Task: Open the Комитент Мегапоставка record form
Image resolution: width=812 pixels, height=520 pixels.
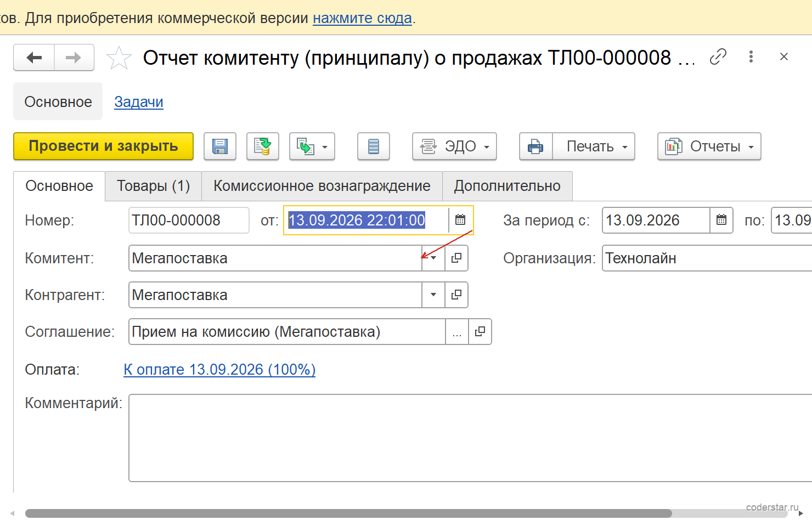Action: point(456,258)
